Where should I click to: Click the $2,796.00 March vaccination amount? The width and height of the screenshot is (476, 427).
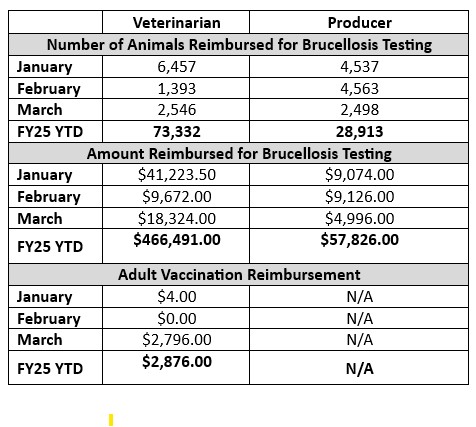tap(177, 340)
